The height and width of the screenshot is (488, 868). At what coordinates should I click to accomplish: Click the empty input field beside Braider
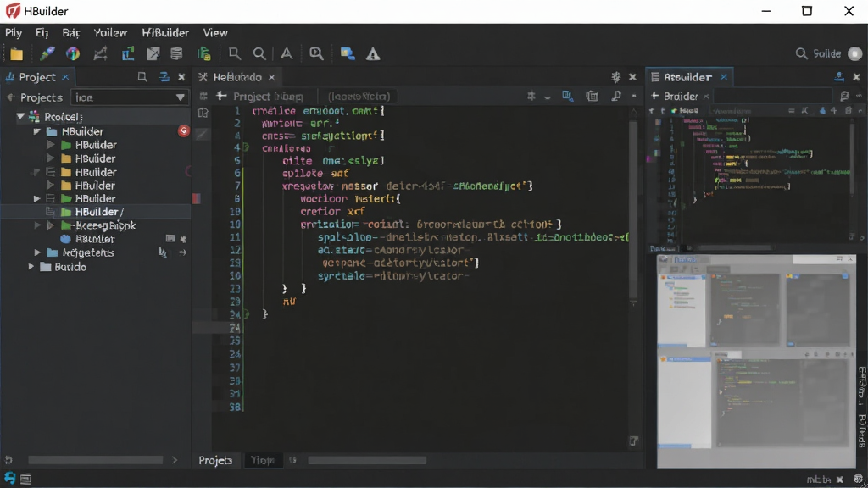(773, 97)
